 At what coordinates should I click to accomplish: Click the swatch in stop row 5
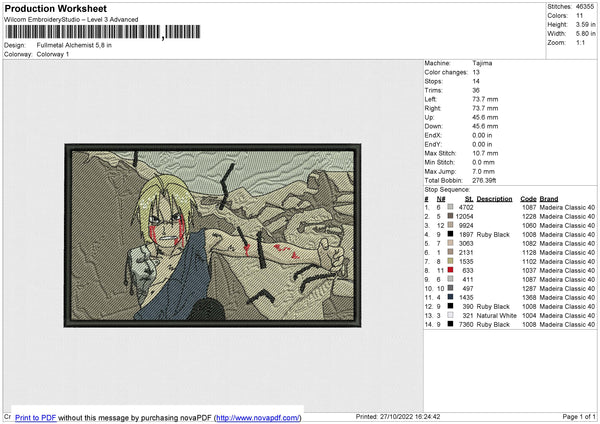[x=450, y=243]
